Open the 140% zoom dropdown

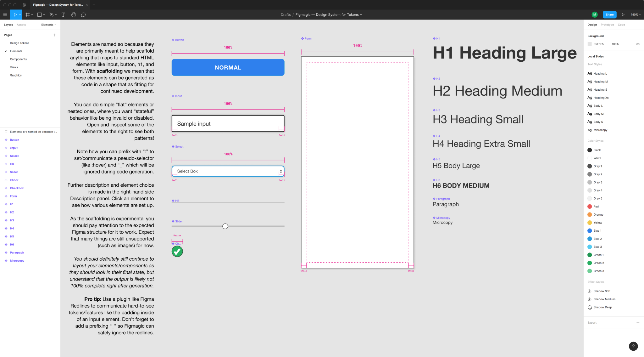pyautogui.click(x=636, y=15)
